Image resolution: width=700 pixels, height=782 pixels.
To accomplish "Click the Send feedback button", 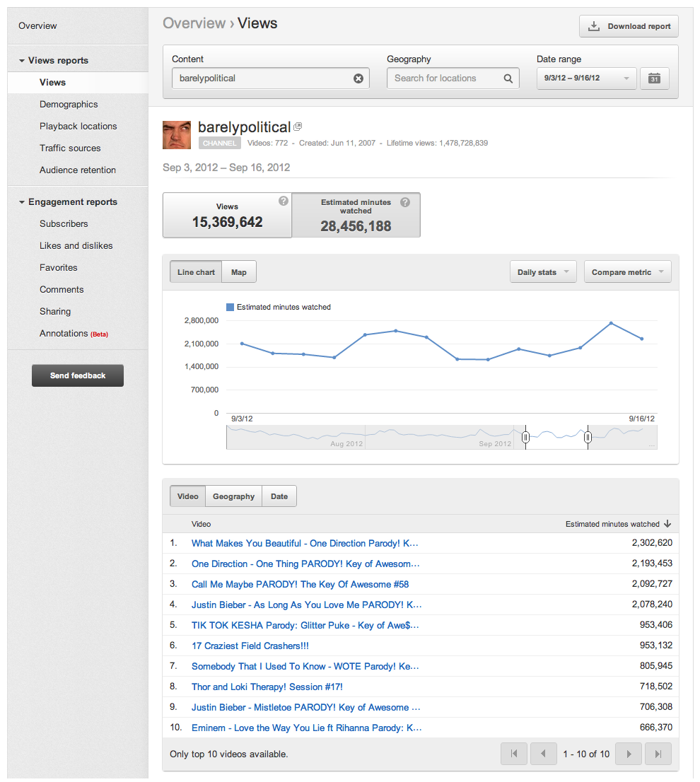I will (x=78, y=375).
